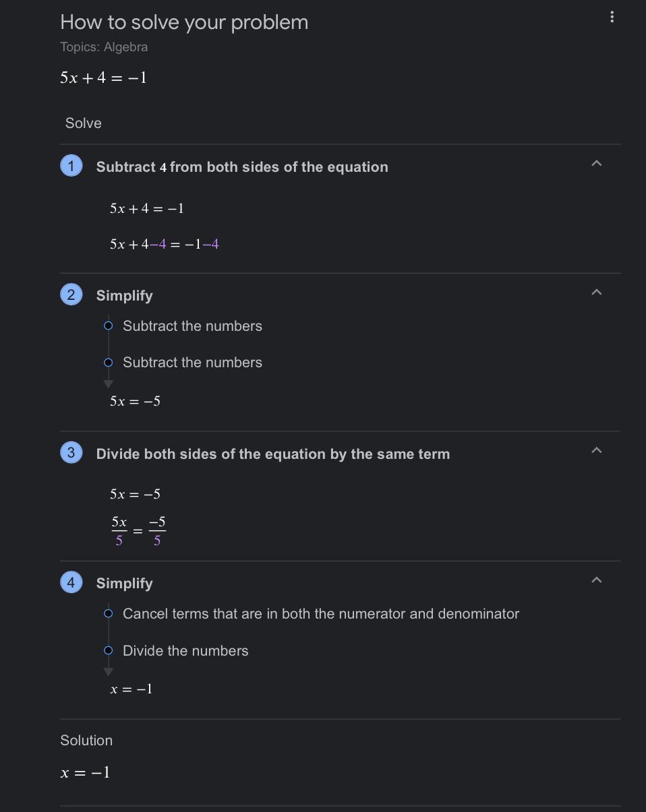
Task: Click 'Subtract 4 from both sides' heading
Action: 242,167
